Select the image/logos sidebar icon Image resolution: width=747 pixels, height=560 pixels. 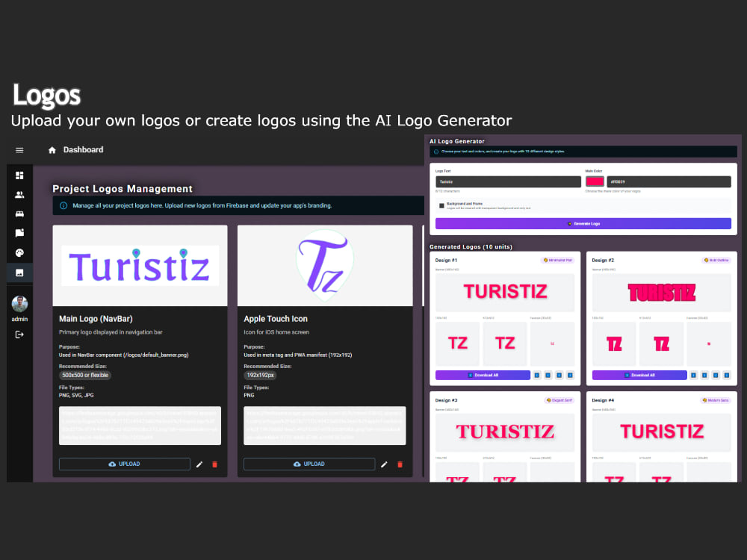[x=19, y=273]
